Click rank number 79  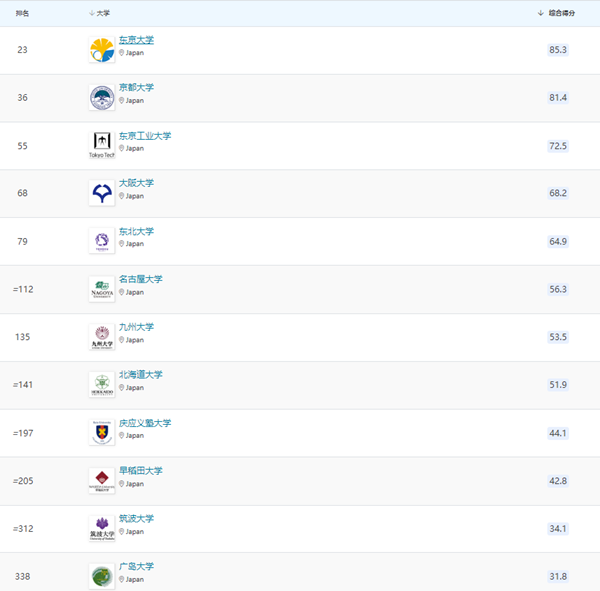[23, 242]
